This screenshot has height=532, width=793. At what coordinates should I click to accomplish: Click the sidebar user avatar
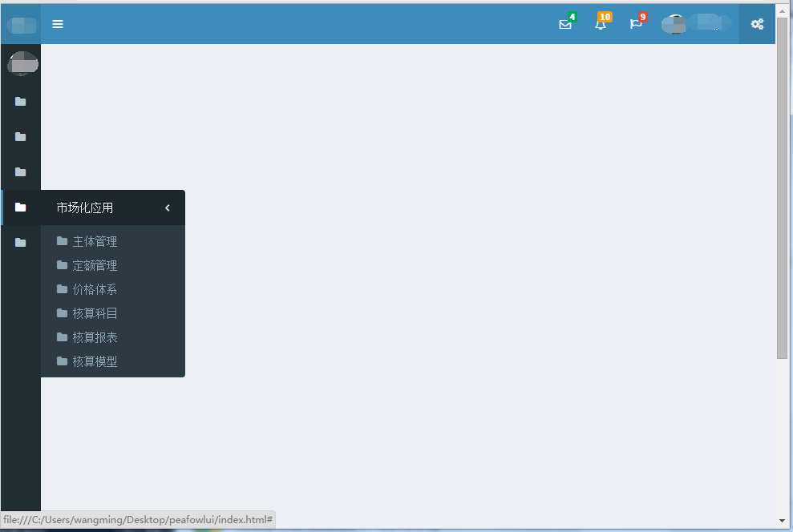(22, 63)
